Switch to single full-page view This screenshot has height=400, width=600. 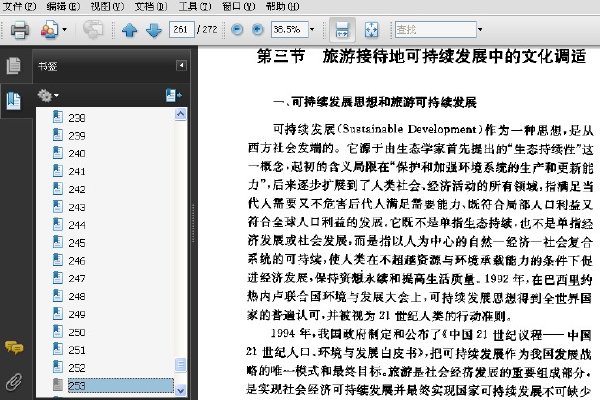pyautogui.click(x=371, y=30)
